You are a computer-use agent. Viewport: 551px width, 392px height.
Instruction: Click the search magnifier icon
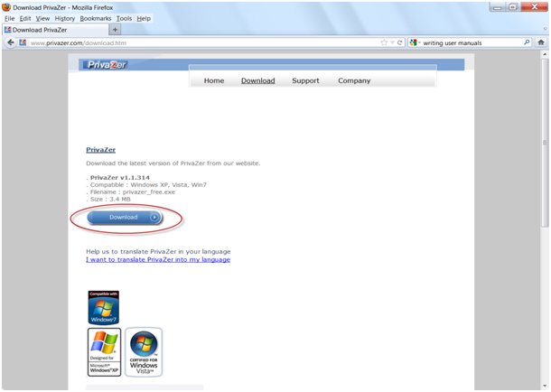coord(527,42)
